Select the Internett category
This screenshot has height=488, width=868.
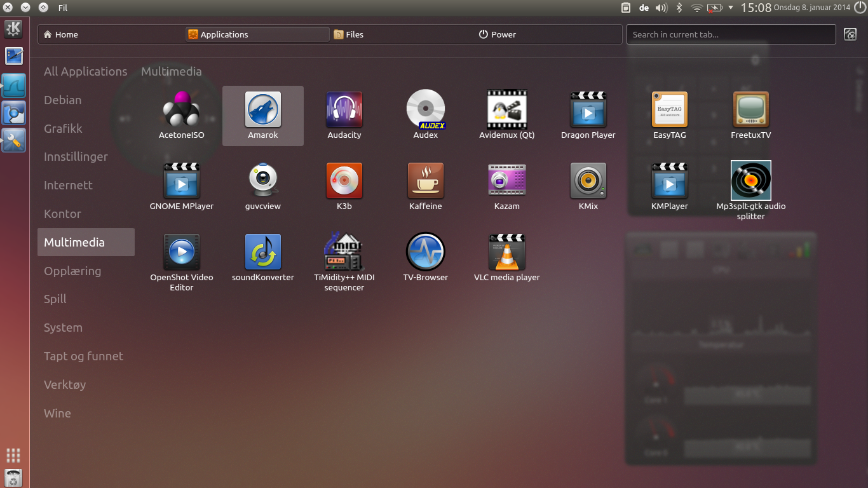[86, 186]
